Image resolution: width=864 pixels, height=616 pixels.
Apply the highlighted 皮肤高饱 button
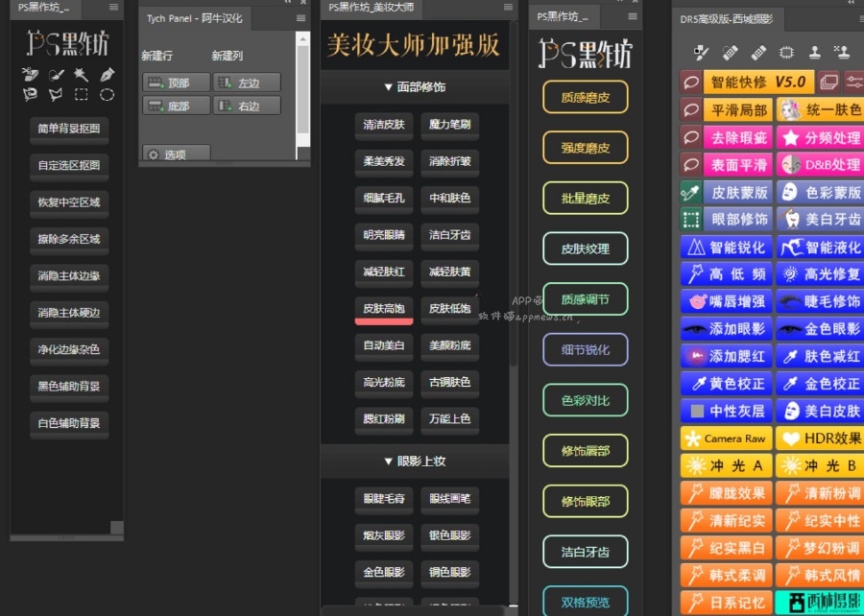[384, 309]
